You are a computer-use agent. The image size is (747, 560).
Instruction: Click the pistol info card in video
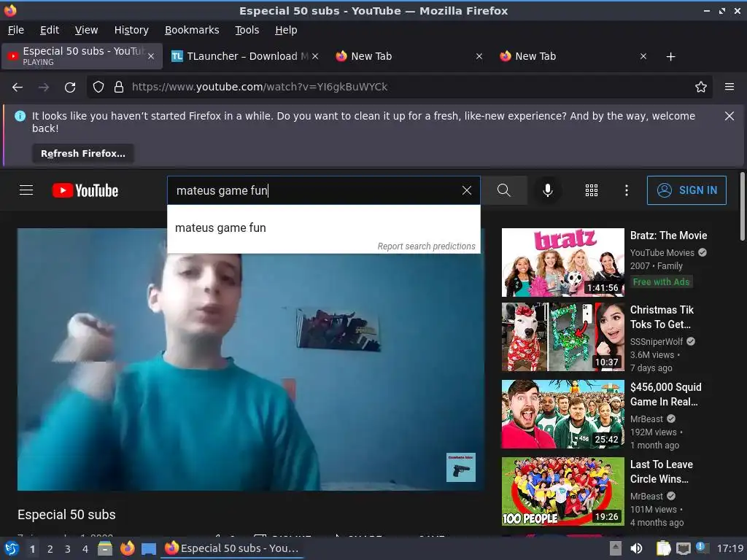(461, 467)
